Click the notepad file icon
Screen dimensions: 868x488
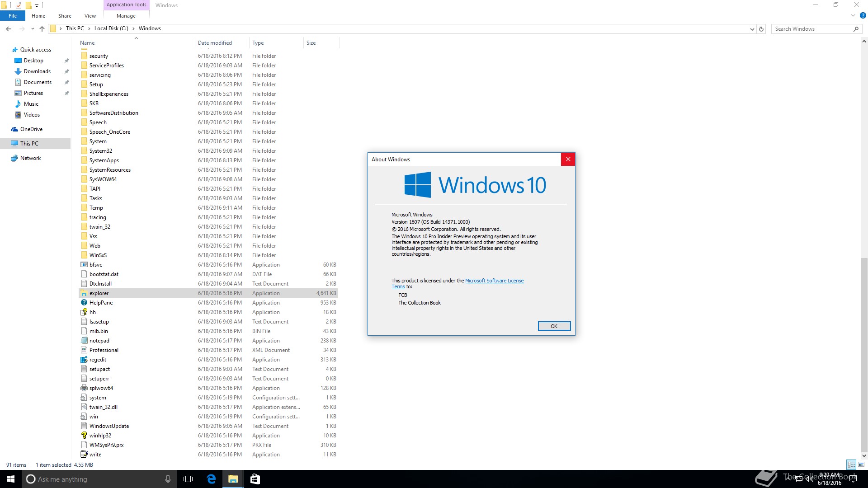pos(84,341)
